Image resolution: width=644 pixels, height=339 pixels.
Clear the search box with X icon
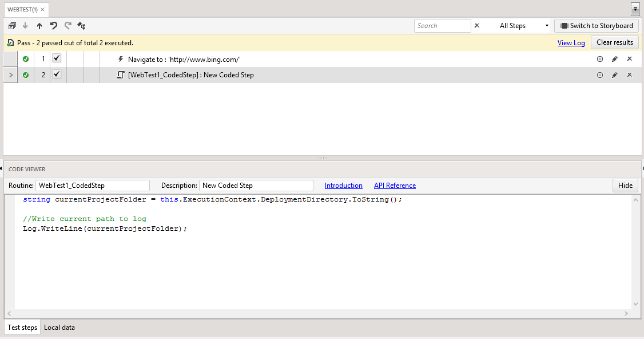(x=477, y=26)
